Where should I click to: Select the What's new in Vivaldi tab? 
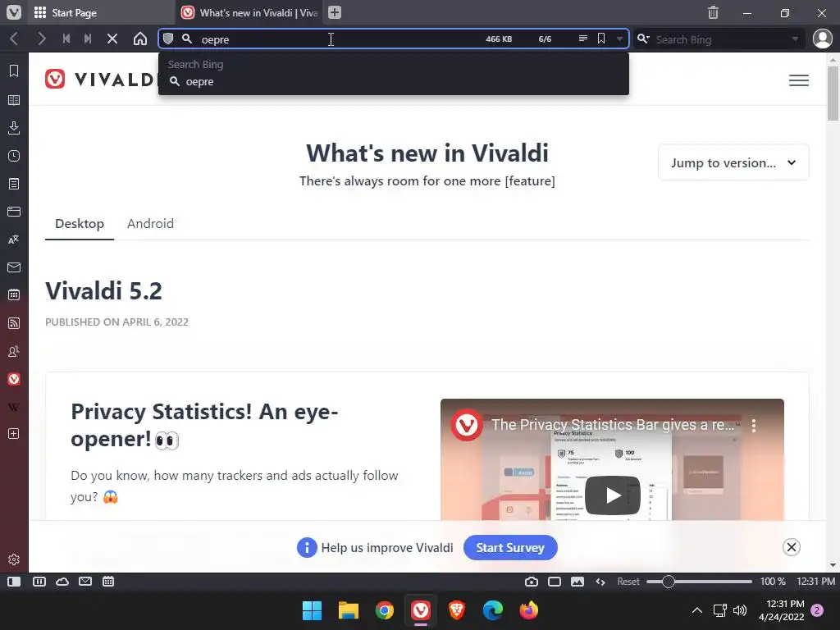pos(249,12)
